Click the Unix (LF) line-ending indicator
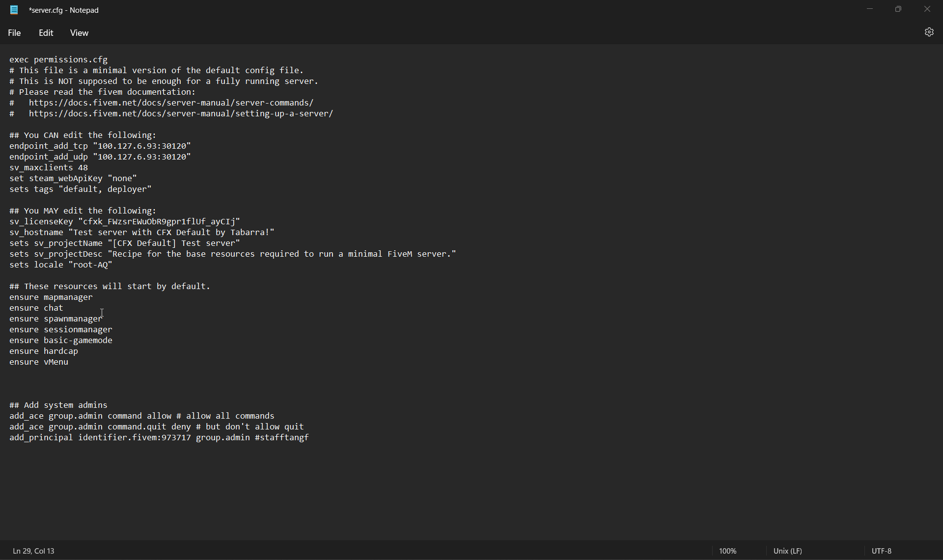This screenshot has width=943, height=560. point(788,551)
